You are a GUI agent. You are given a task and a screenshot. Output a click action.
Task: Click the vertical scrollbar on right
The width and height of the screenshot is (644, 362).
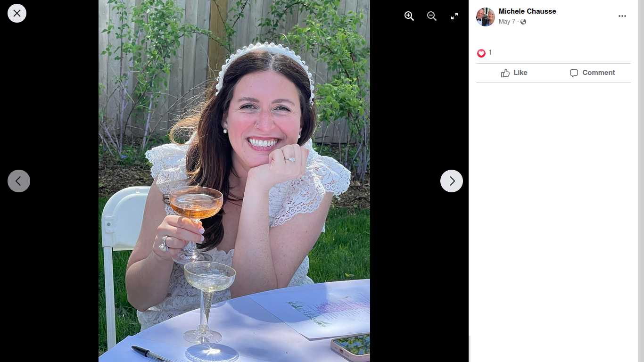click(641, 181)
